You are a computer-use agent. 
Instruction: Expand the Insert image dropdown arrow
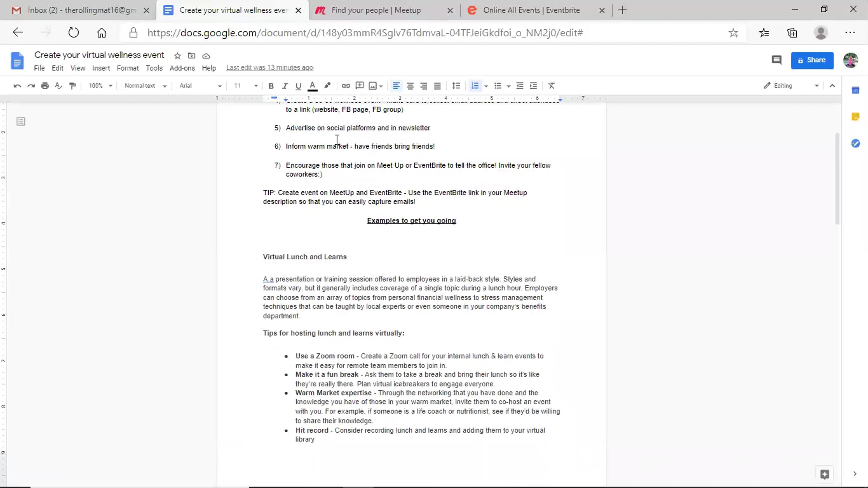pos(381,86)
